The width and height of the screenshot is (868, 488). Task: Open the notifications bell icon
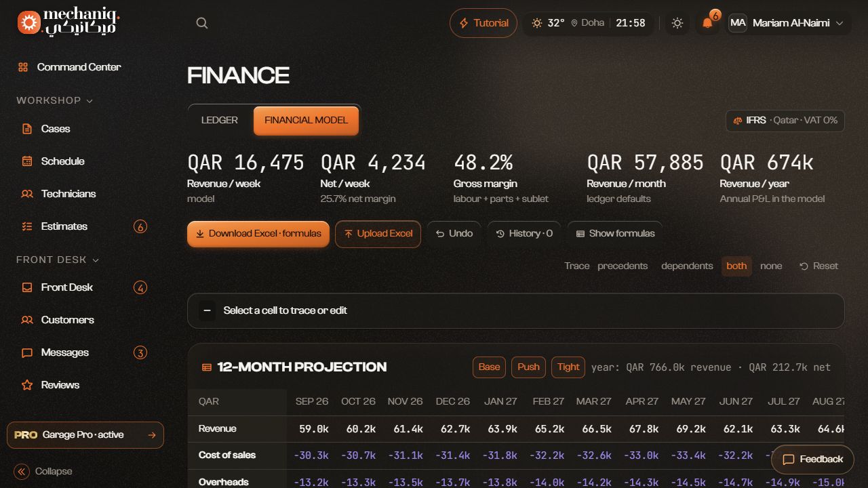click(x=707, y=23)
